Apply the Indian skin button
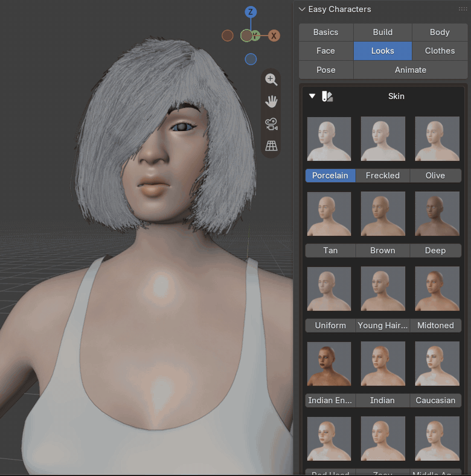471x476 pixels. (x=383, y=401)
